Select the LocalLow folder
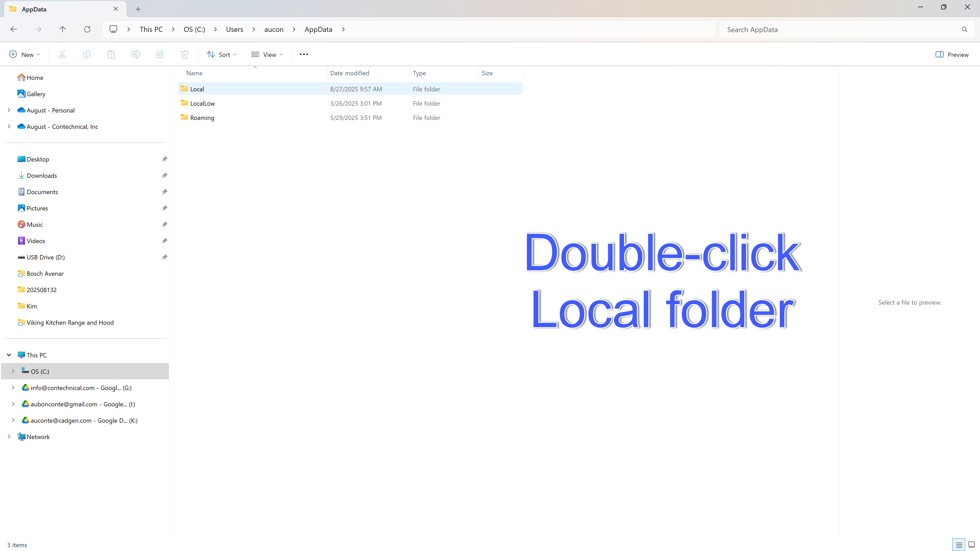This screenshot has height=551, width=980. [350, 103]
